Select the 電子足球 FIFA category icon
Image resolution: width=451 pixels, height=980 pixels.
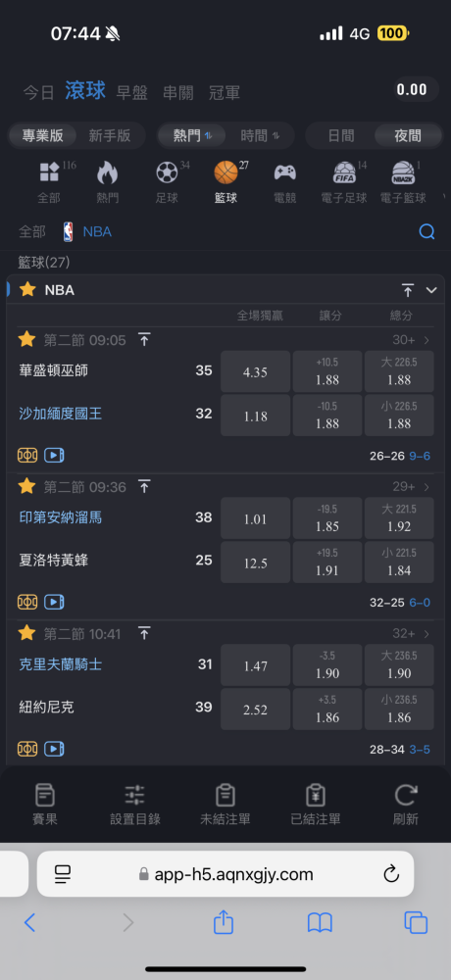344,172
